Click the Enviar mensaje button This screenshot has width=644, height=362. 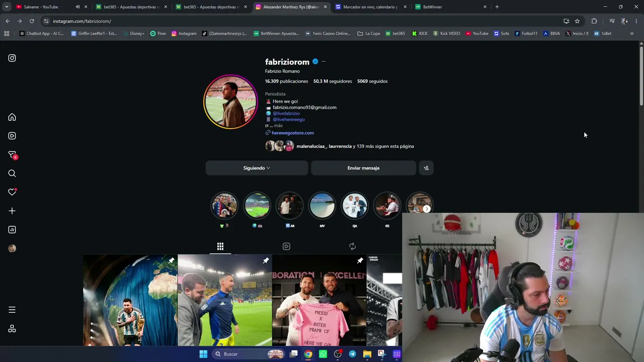click(363, 168)
